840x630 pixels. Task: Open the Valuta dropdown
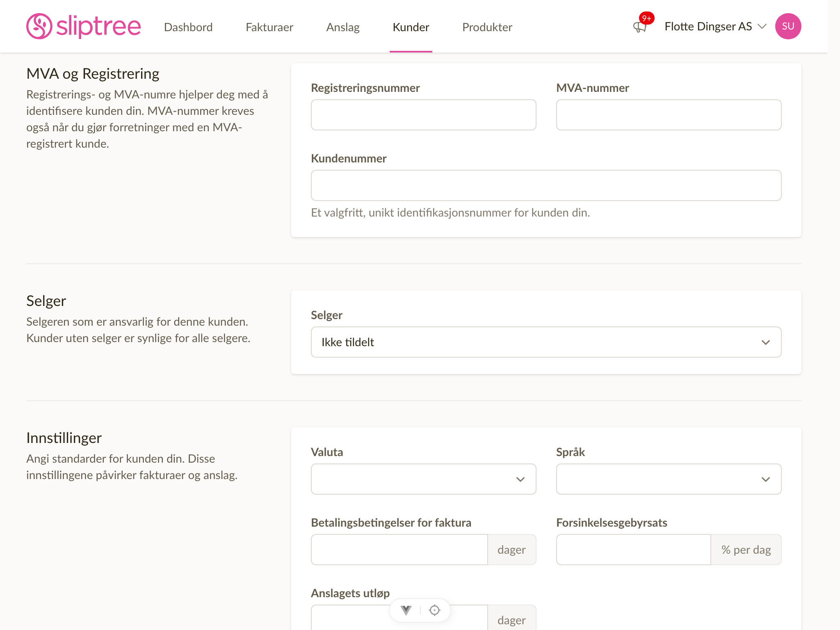tap(423, 479)
